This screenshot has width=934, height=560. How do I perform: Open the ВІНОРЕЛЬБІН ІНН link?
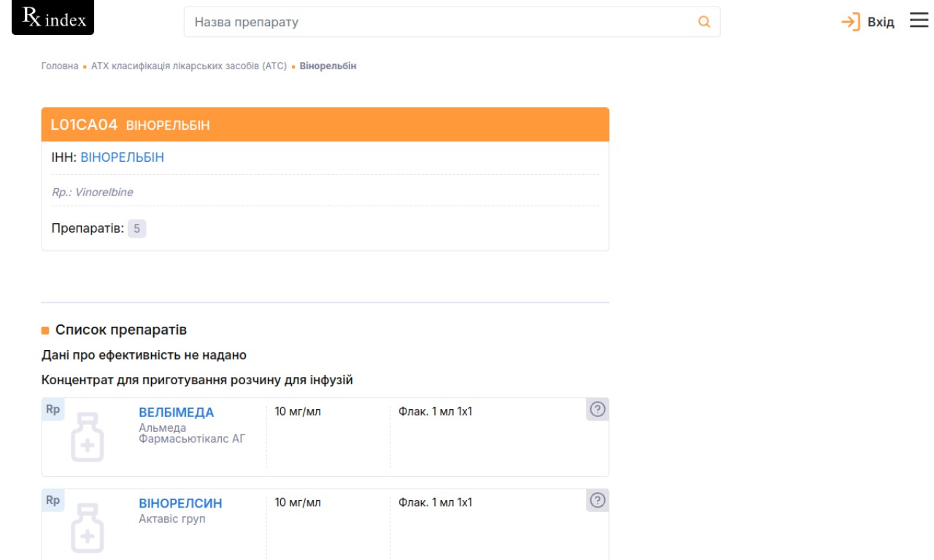[x=123, y=157]
